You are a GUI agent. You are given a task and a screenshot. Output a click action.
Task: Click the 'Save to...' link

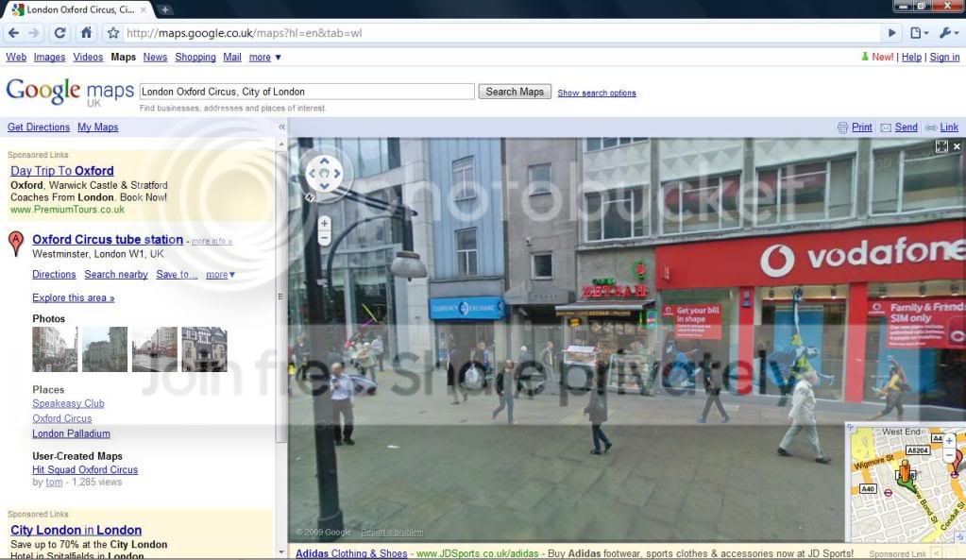(x=177, y=274)
